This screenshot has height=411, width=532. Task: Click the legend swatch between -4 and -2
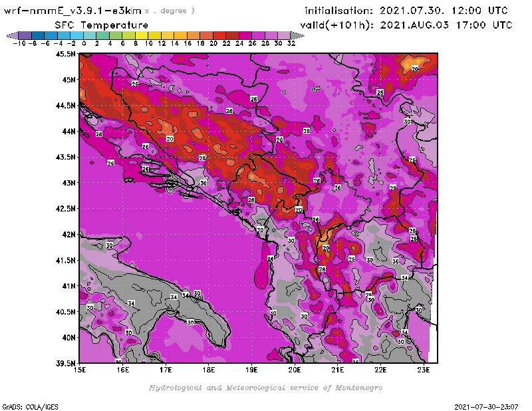tap(64, 35)
